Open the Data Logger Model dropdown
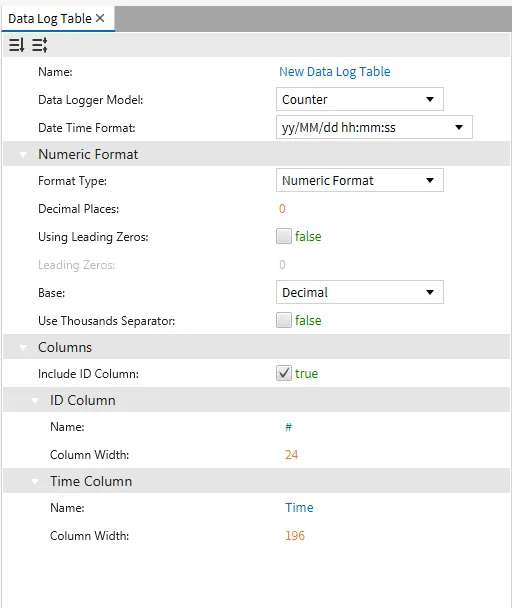 pos(360,99)
